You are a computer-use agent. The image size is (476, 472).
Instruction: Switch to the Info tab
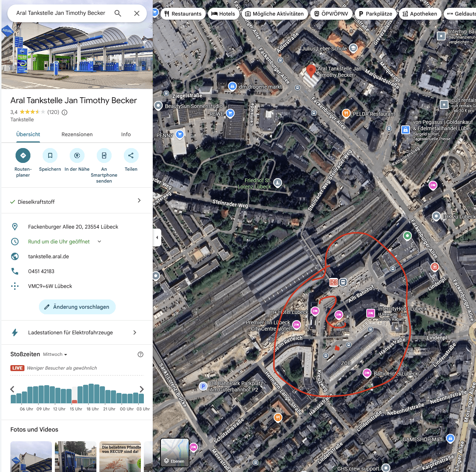[x=126, y=134]
